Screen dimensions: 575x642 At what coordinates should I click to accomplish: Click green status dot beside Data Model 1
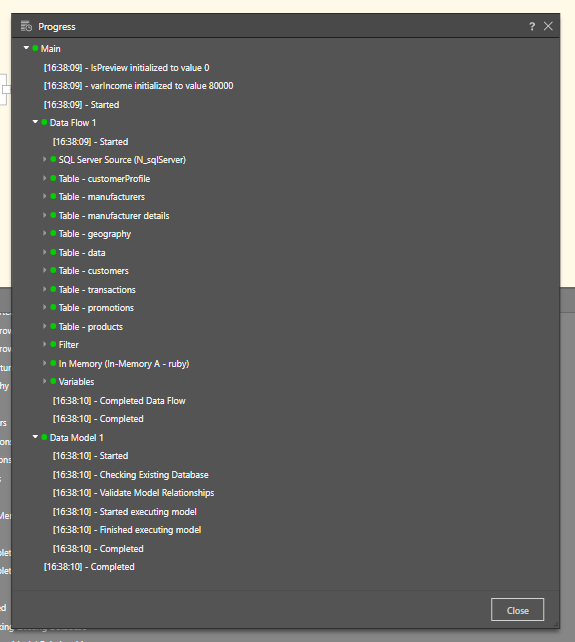44,437
